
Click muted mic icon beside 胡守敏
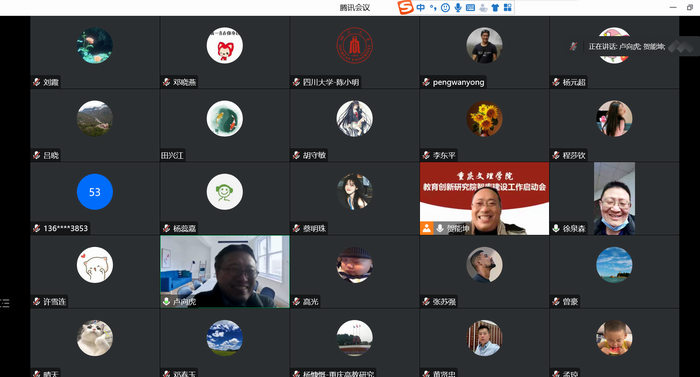tap(296, 155)
